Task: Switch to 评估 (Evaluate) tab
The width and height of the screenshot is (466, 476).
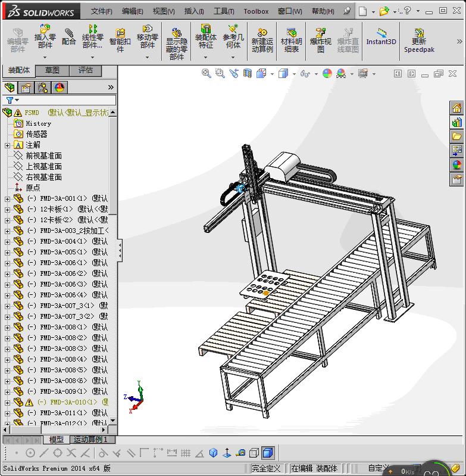Action: 86,70
